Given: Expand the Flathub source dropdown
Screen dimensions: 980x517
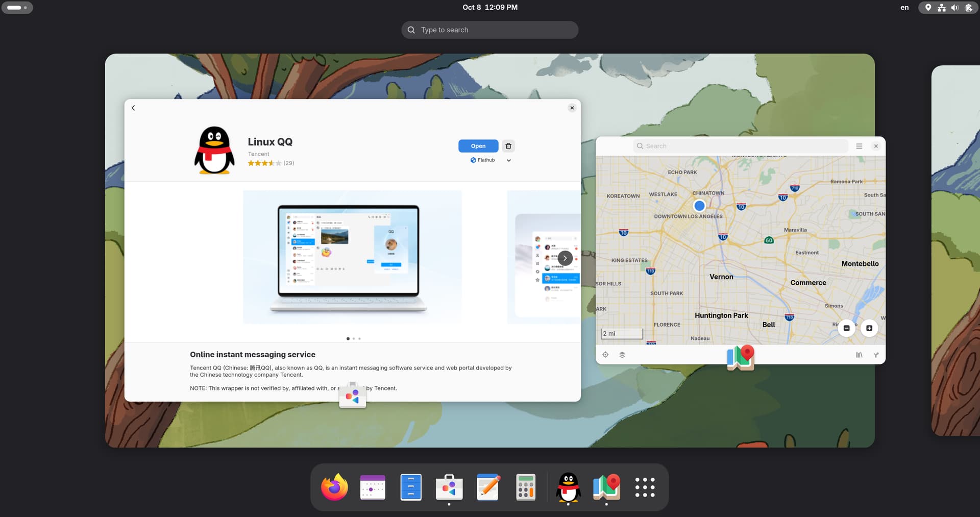Looking at the screenshot, I should click(508, 160).
